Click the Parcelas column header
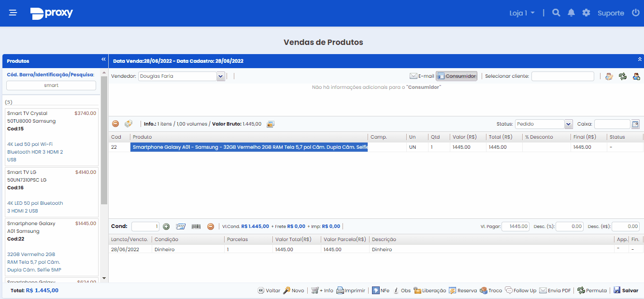The height and width of the screenshot is (299, 644). pyautogui.click(x=248, y=240)
